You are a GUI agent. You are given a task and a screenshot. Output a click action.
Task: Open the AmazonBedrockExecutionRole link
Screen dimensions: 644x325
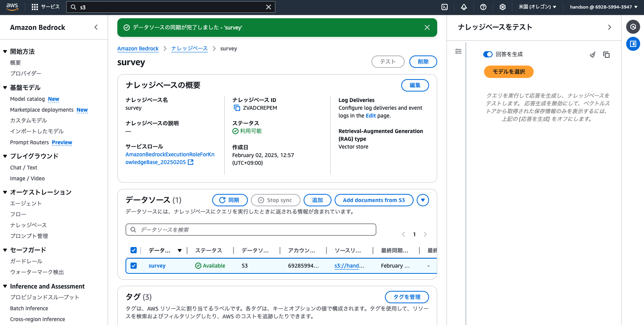[x=170, y=158]
